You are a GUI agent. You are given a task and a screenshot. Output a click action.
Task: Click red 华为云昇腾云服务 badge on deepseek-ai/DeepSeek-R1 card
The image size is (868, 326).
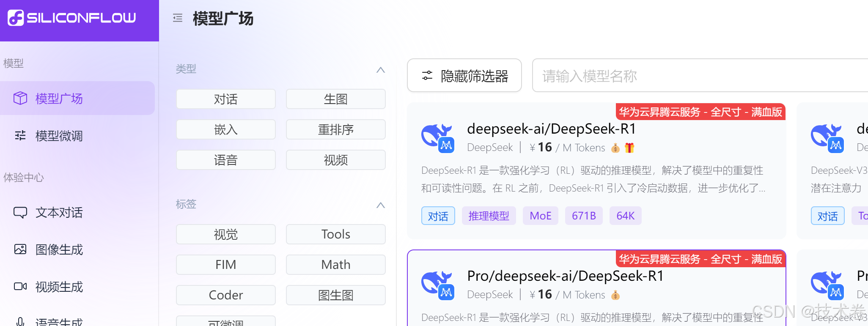click(x=700, y=112)
